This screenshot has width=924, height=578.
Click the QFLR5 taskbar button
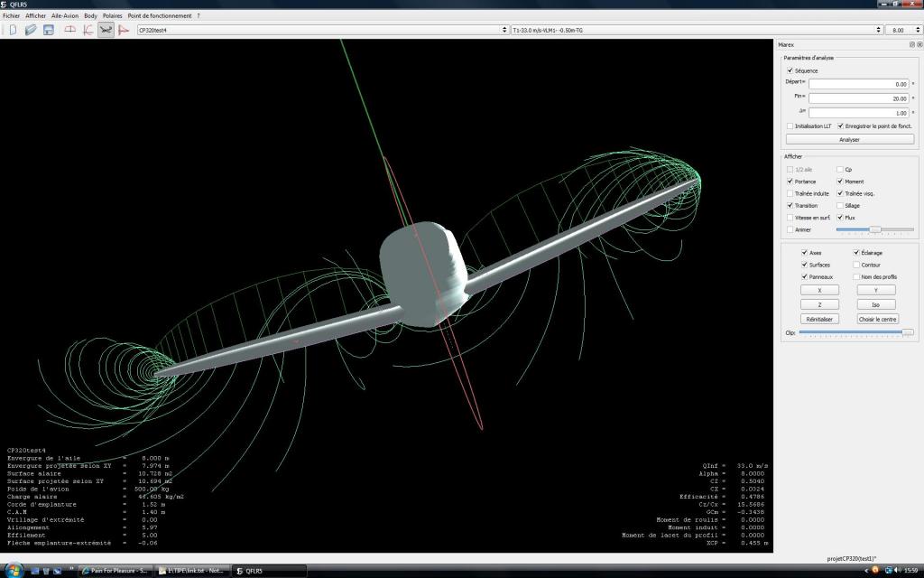269,571
